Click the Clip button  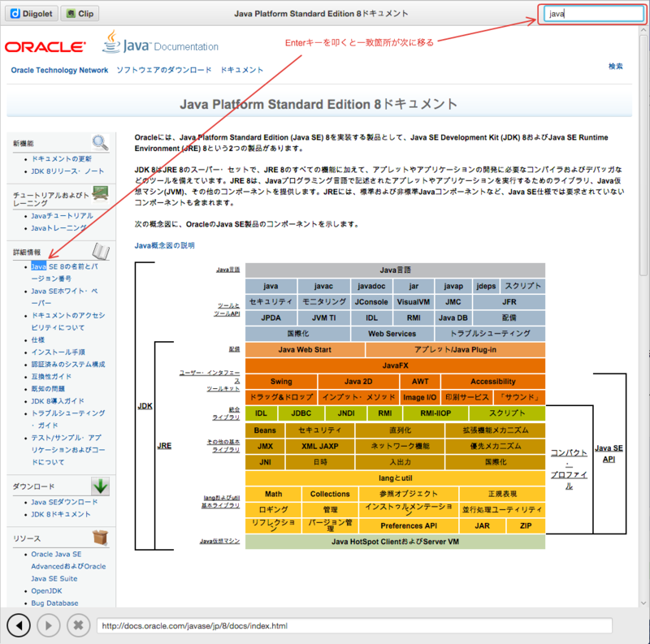point(80,14)
